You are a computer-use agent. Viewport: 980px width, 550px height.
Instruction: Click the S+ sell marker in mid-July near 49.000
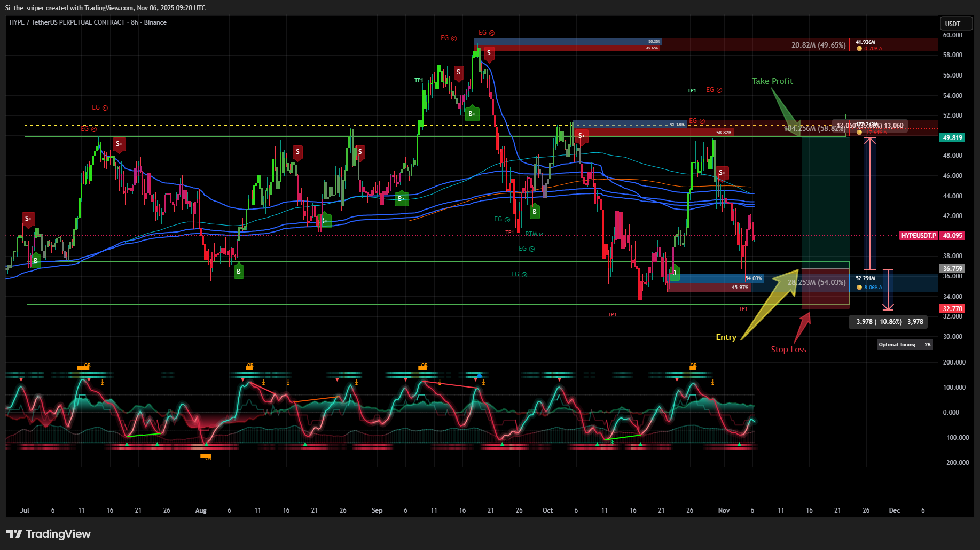(x=119, y=144)
